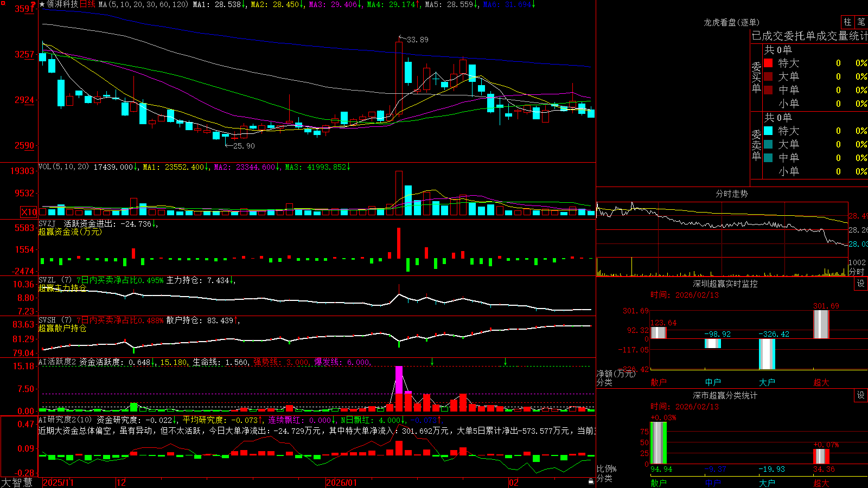This screenshot has height=488, width=868.
Task: Click the 日线 period label
Action: (87, 4)
